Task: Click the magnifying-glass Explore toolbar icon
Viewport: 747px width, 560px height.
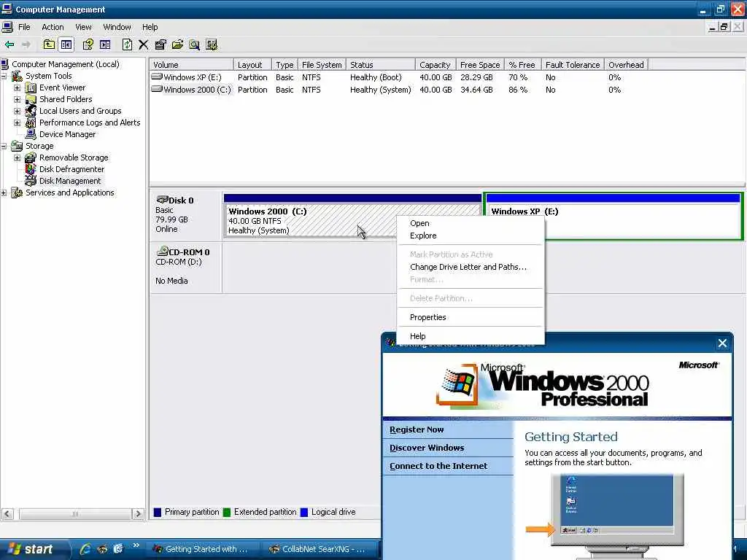Action: tap(194, 44)
